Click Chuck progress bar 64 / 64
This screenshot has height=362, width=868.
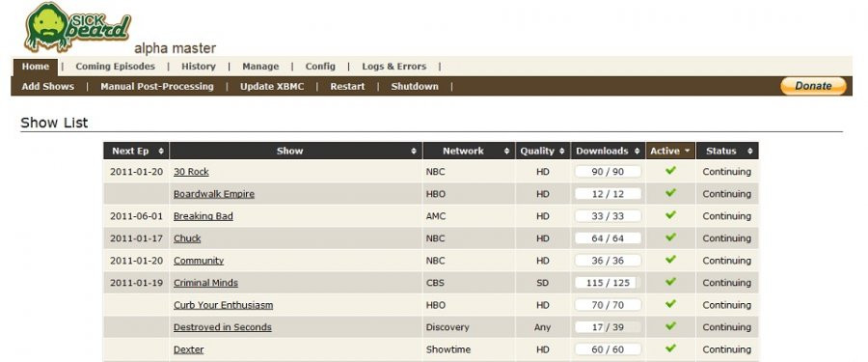click(608, 238)
